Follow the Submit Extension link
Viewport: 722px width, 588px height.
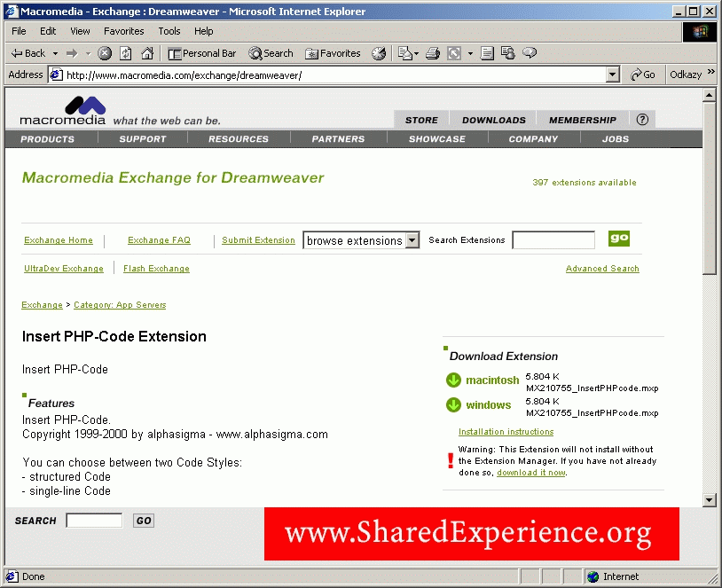tap(258, 240)
